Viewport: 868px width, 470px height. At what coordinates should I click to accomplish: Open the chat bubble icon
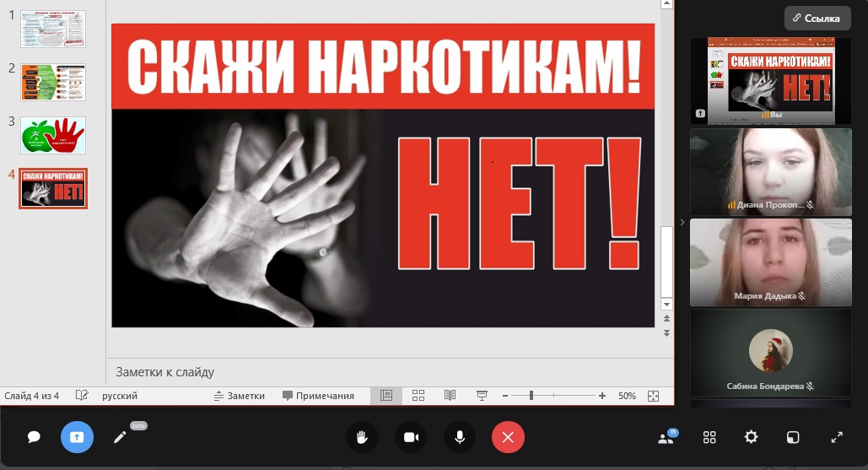[34, 437]
